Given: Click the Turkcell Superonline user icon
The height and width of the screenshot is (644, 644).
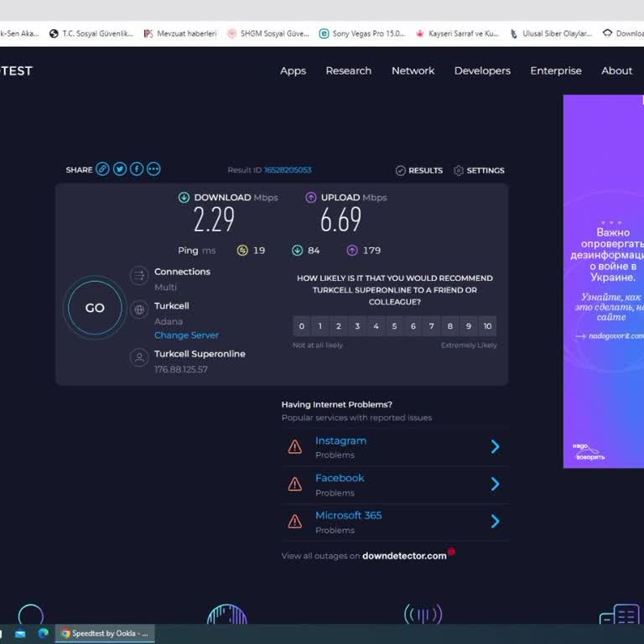Looking at the screenshot, I should pyautogui.click(x=139, y=357).
